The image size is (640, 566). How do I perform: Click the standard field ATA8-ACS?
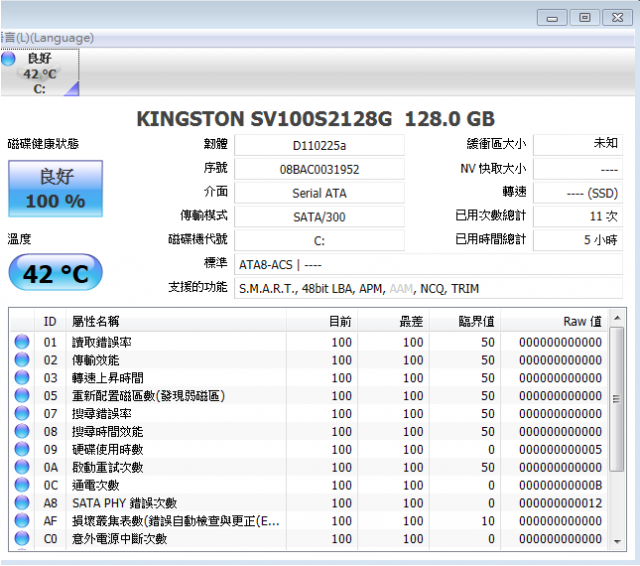(428, 264)
